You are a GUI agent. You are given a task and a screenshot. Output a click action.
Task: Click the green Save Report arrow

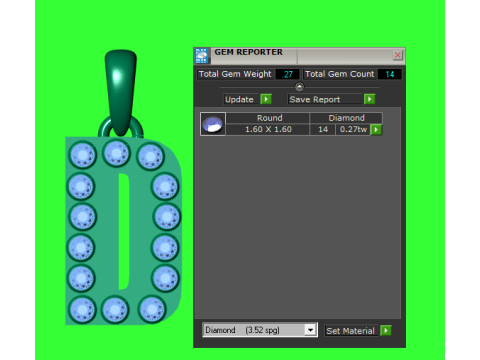pyautogui.click(x=369, y=99)
